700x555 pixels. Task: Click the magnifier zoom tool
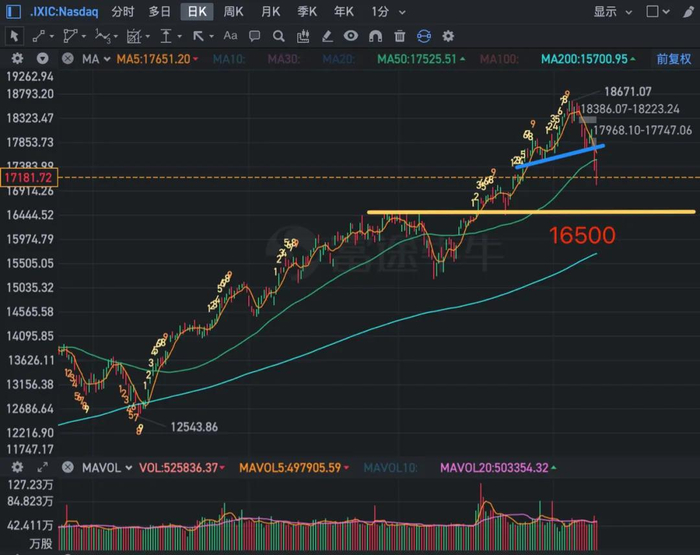coord(279,36)
